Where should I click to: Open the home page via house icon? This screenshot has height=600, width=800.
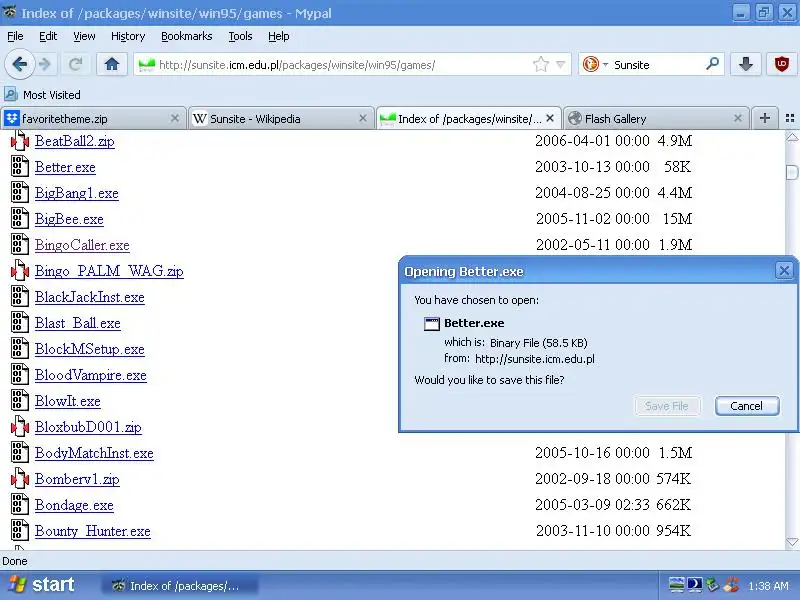[x=112, y=65]
